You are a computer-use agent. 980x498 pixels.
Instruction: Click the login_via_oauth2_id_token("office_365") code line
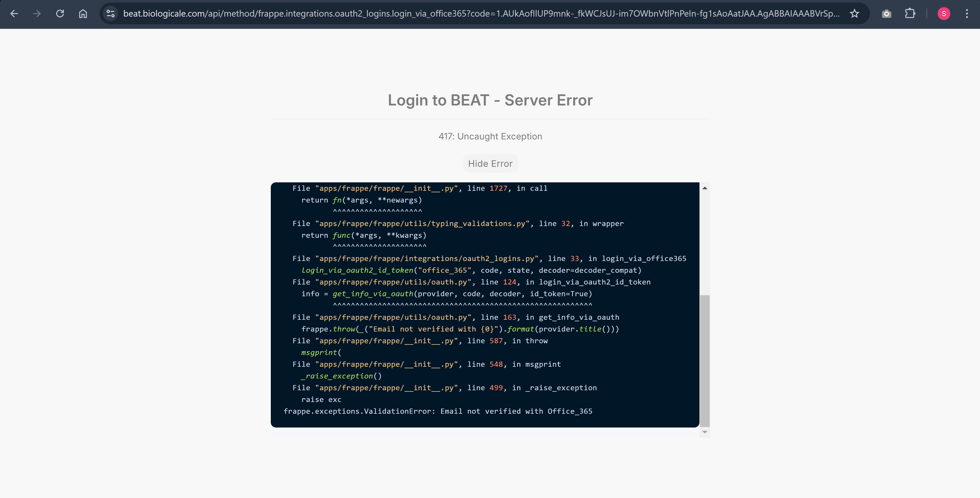pyautogui.click(x=471, y=270)
